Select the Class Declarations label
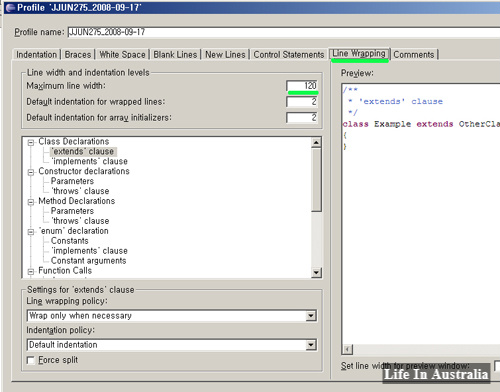 pos(74,141)
